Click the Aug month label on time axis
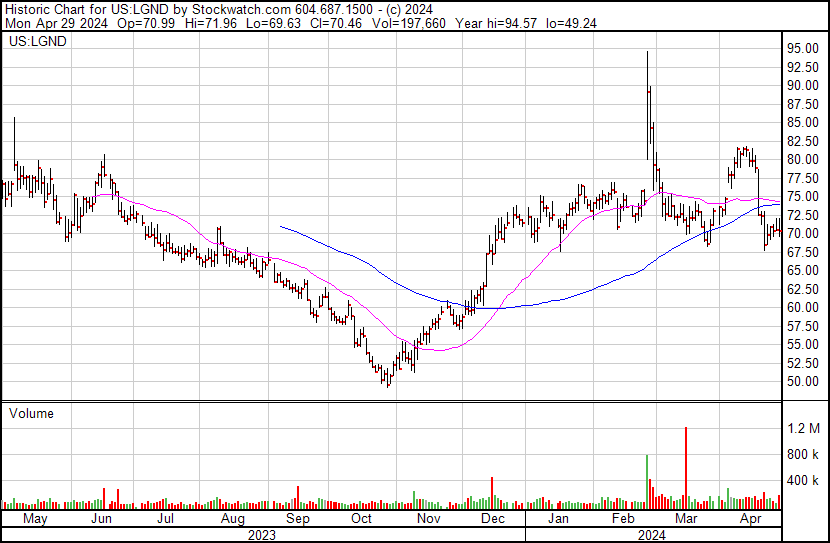The image size is (830, 543). coord(233,519)
